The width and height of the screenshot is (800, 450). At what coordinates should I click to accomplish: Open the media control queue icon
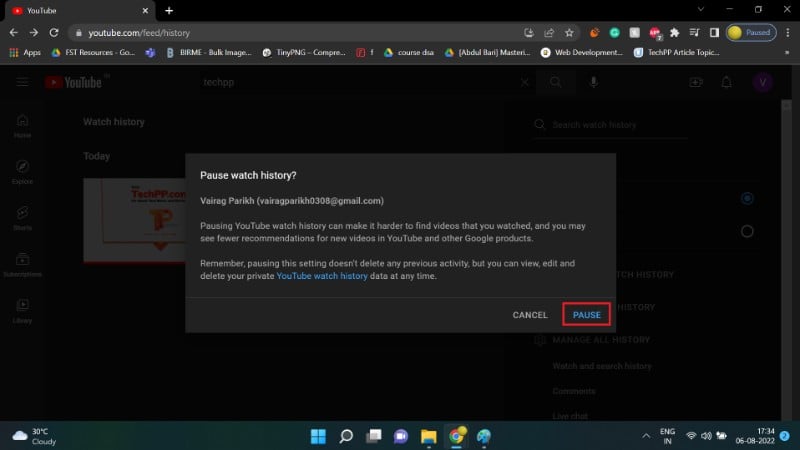click(x=694, y=33)
